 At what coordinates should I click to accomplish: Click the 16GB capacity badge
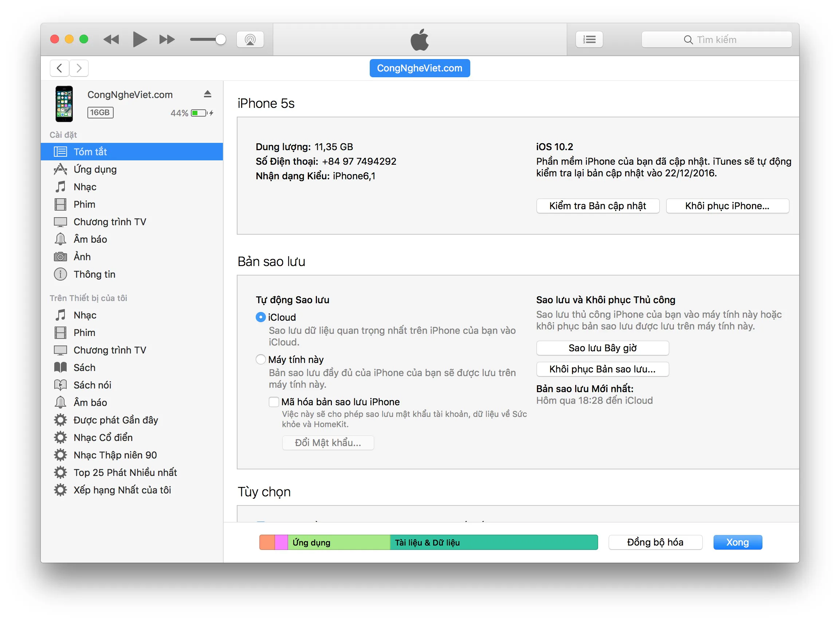tap(100, 112)
